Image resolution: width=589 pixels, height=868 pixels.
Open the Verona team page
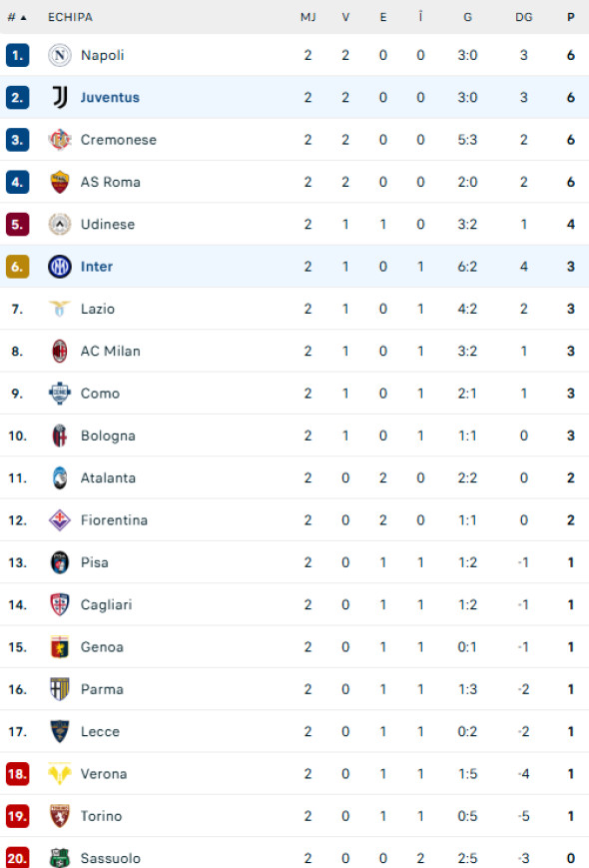pyautogui.click(x=104, y=773)
